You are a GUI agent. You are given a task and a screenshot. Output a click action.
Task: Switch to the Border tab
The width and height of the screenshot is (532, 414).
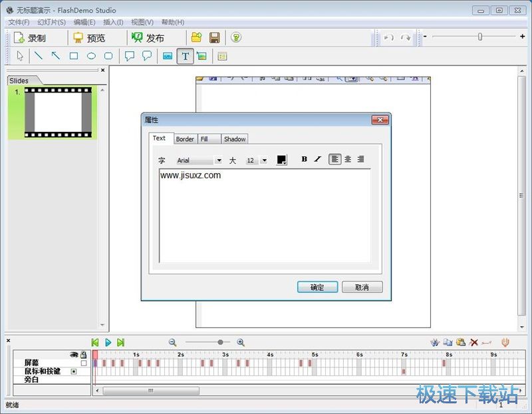(186, 139)
